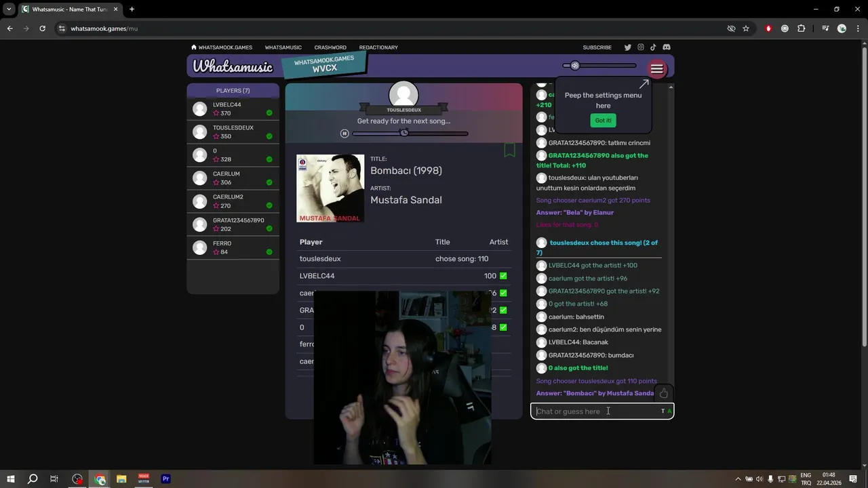This screenshot has height=488, width=868.
Task: Open the Instagram social link
Action: tap(640, 47)
